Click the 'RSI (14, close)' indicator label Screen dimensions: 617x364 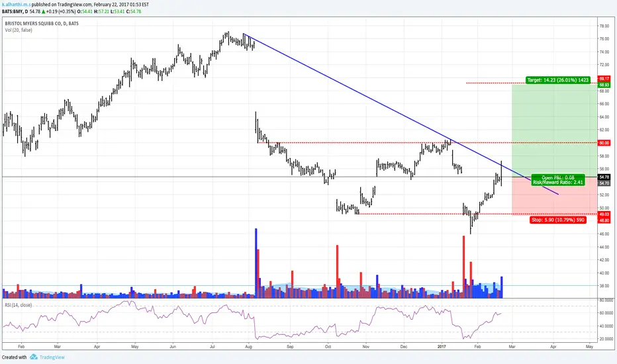coord(19,305)
